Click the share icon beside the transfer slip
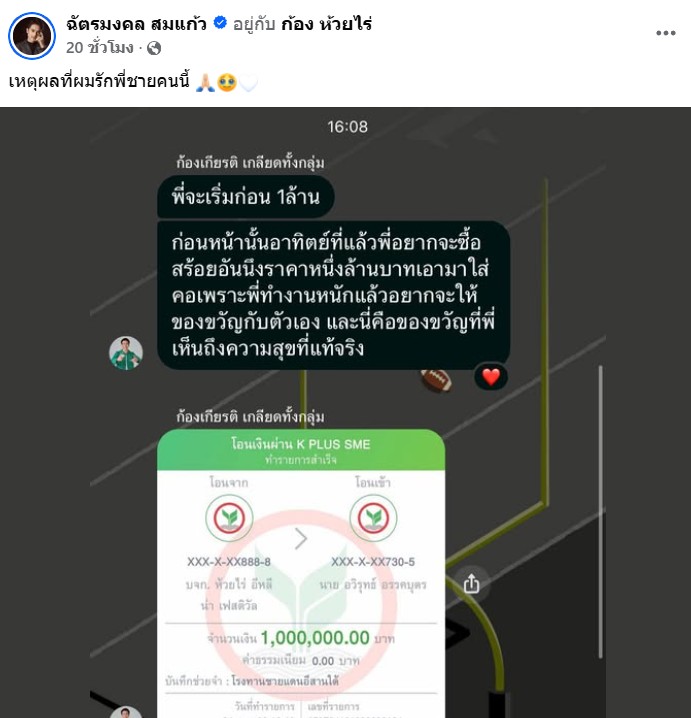This screenshot has width=691, height=718. pos(471,584)
